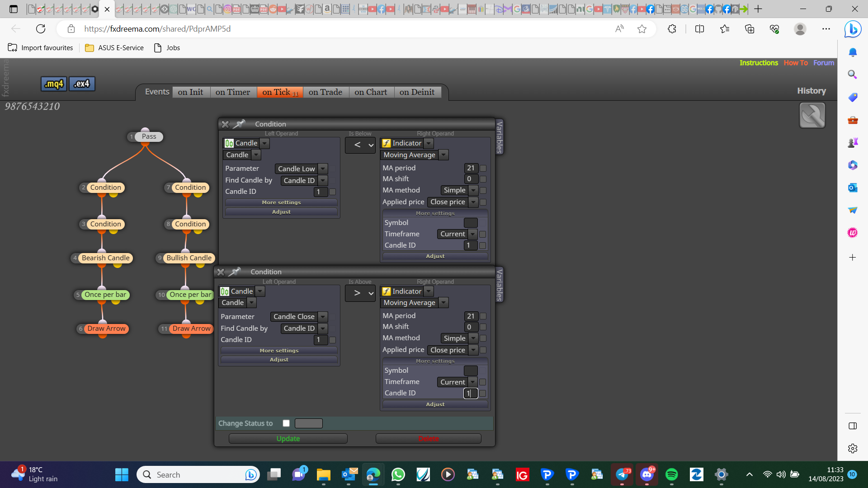Open the Forum link
This screenshot has width=868, height=488.
point(824,63)
